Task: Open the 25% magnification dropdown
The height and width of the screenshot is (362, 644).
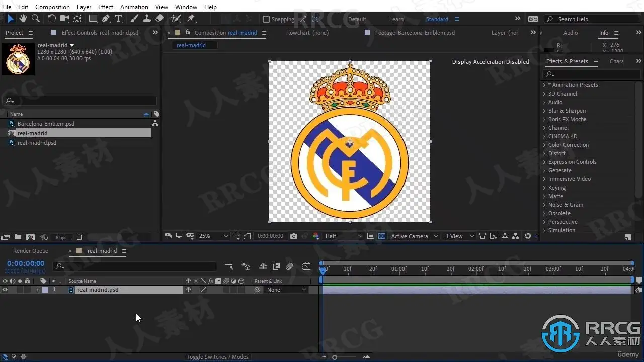Action: (213, 236)
